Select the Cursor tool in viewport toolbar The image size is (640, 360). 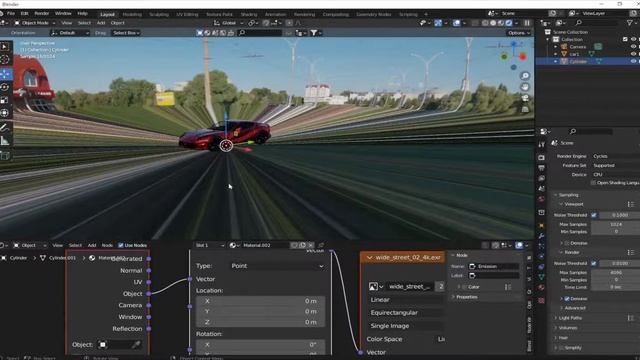pos(5,60)
